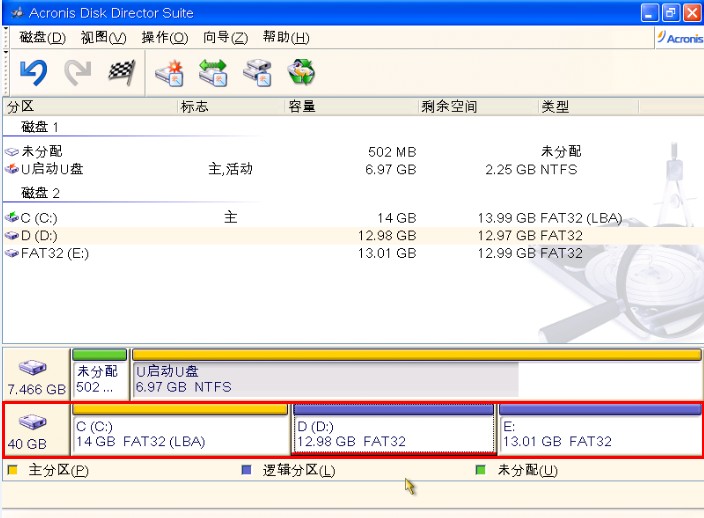Close the Acronis Disk Director Suite window
This screenshot has width=704, height=518.
[x=692, y=13]
